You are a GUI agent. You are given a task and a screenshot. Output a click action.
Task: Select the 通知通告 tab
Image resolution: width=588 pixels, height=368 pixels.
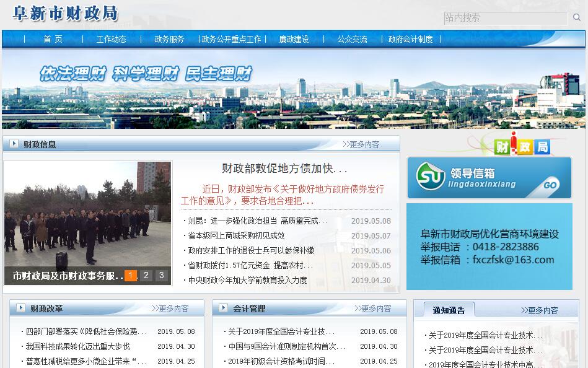(x=449, y=310)
